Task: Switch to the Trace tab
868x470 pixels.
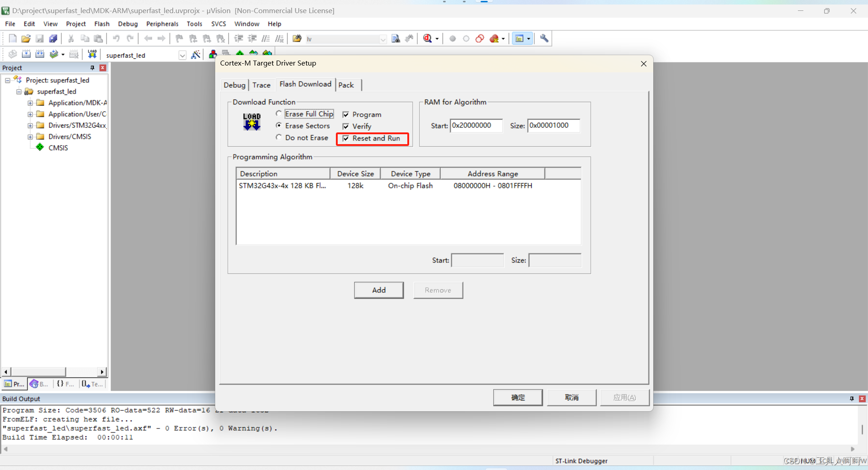Action: pyautogui.click(x=261, y=85)
